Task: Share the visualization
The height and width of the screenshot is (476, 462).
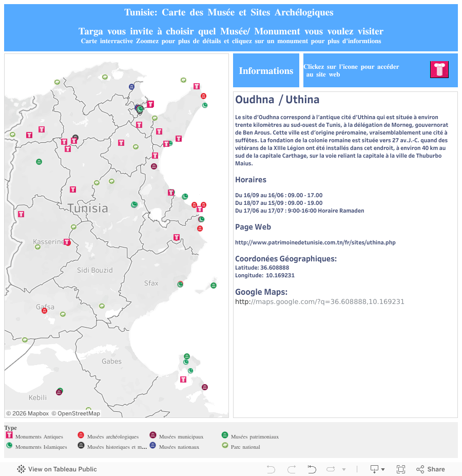Action: (x=431, y=469)
